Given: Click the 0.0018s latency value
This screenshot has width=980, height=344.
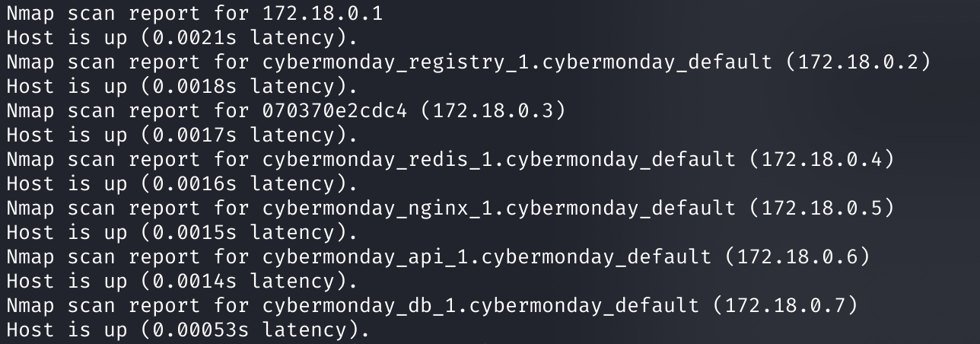Looking at the screenshot, I should (x=196, y=86).
